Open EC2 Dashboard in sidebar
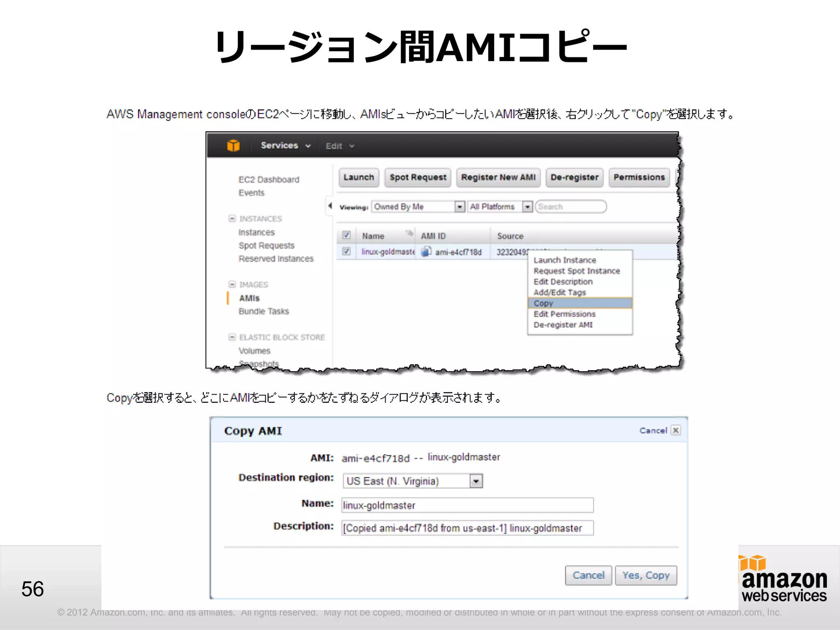 (269, 180)
